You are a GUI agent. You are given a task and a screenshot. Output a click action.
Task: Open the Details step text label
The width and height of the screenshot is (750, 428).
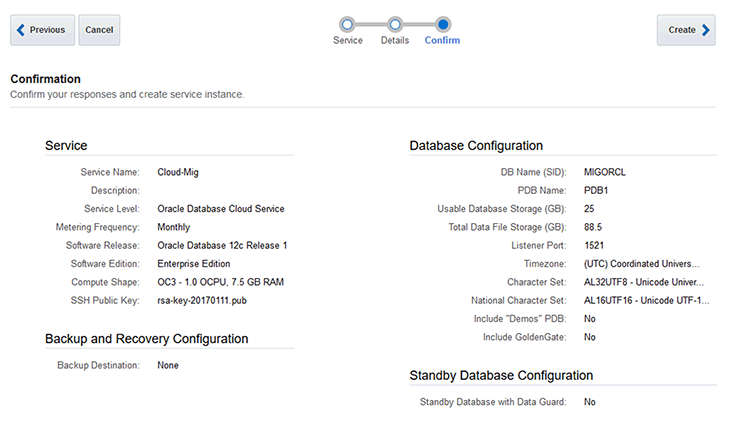tap(395, 41)
